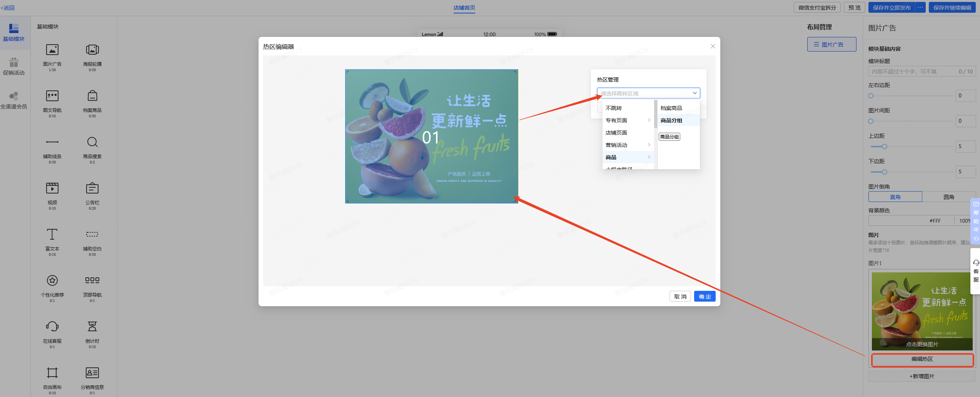Viewport: 980px width, 397px height.
Task: Add a 倒计时 module
Action: (x=92, y=334)
